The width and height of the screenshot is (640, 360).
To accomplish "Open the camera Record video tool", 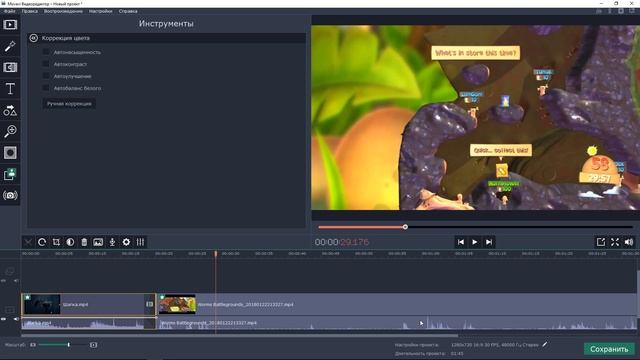I will pos(10,196).
